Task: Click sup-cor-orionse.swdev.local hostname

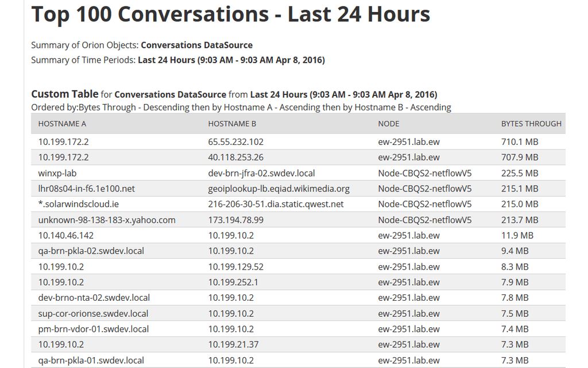Action: pyautogui.click(x=93, y=313)
